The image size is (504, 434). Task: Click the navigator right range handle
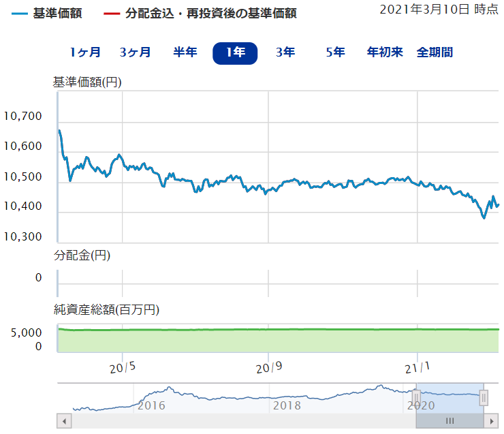pos(483,398)
